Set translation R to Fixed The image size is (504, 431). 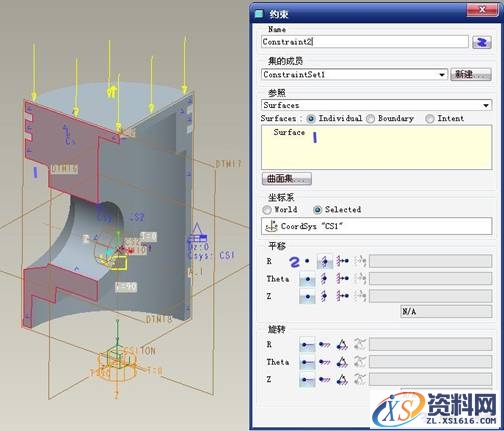[325, 261]
